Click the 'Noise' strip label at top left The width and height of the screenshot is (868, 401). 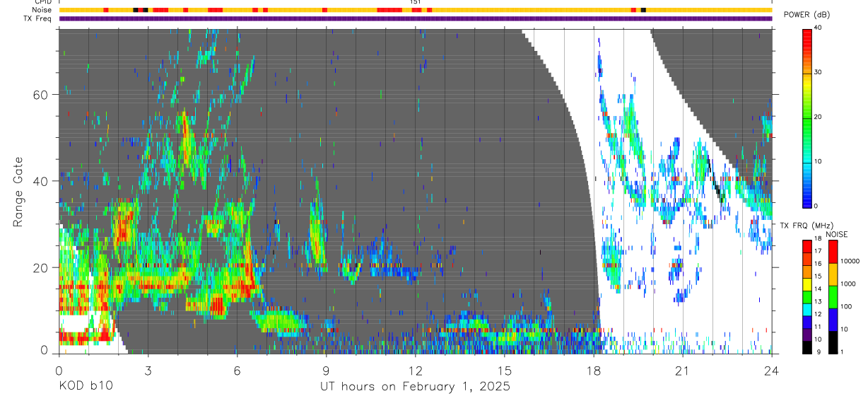pyautogui.click(x=43, y=10)
